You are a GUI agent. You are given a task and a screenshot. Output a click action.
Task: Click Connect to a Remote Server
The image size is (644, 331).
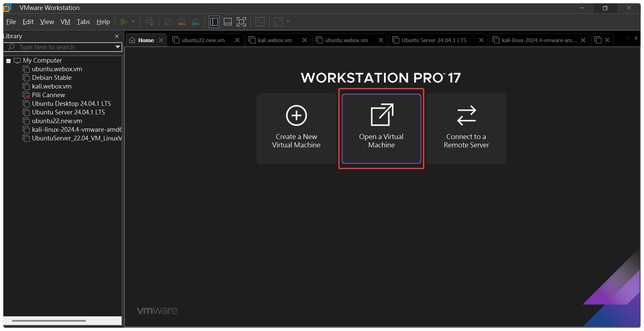[x=466, y=129]
